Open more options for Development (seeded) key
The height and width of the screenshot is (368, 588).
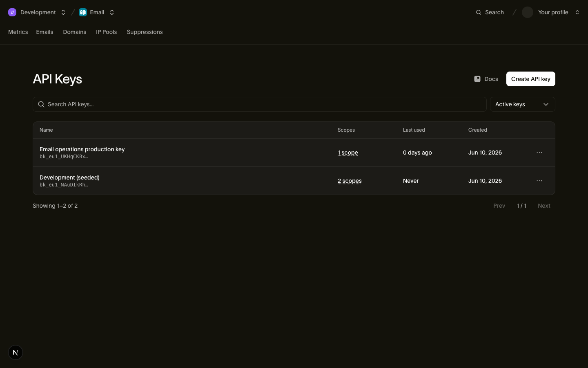(539, 181)
